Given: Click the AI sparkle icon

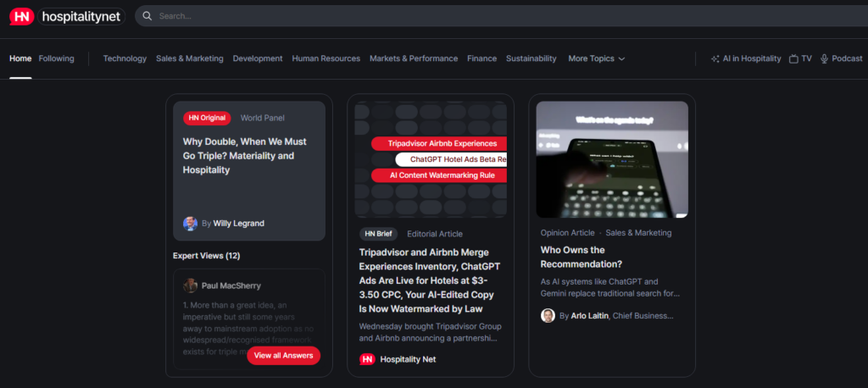Looking at the screenshot, I should pyautogui.click(x=715, y=58).
